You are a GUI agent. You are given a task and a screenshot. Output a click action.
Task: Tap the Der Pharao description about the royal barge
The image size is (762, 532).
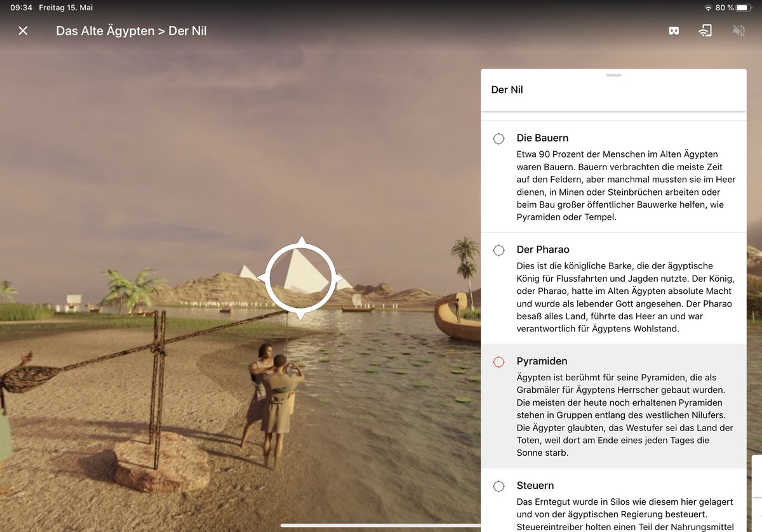coord(624,298)
